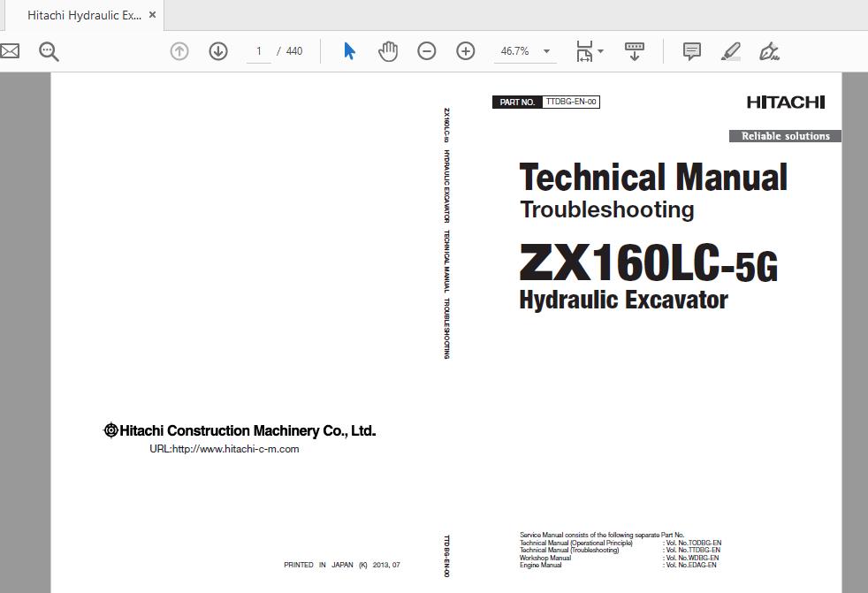
Task: Click PRINTED IN JAPAN 2013, 07 text
Action: pyautogui.click(x=341, y=565)
